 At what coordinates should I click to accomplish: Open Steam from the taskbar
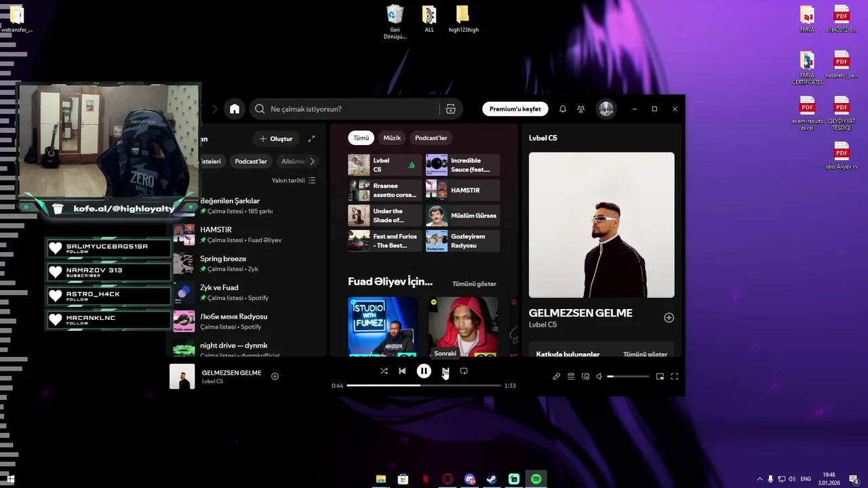coord(492,479)
